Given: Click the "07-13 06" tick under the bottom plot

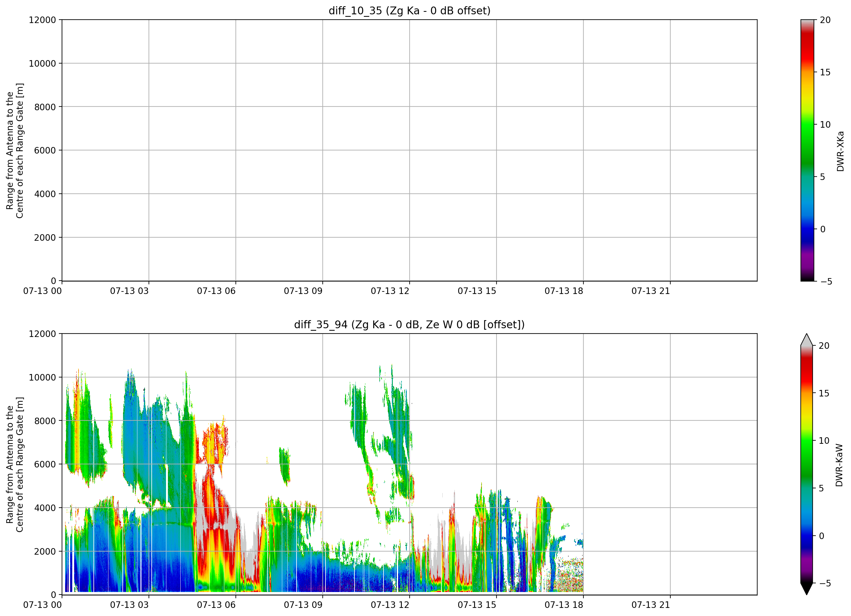Looking at the screenshot, I should [216, 605].
